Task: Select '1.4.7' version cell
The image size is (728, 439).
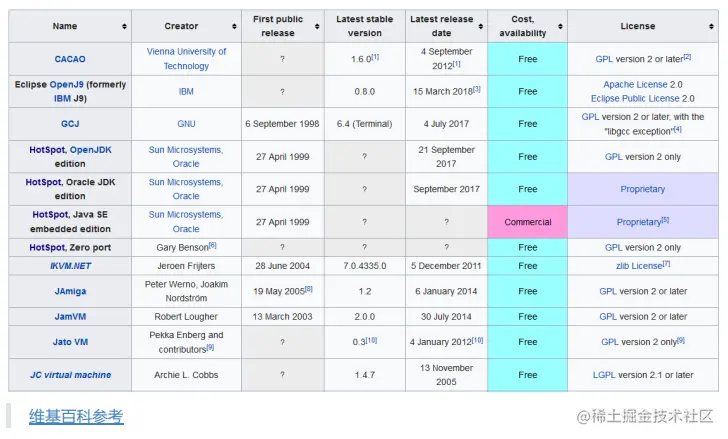Action: pyautogui.click(x=364, y=375)
